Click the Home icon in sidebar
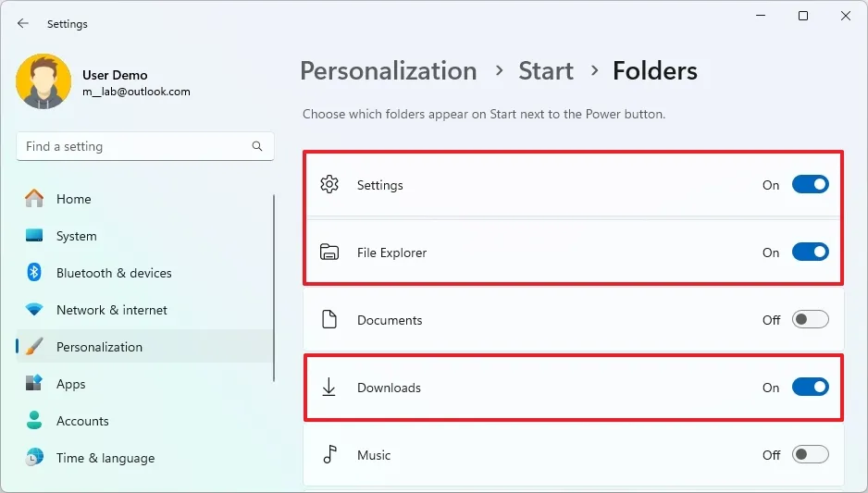 (34, 199)
